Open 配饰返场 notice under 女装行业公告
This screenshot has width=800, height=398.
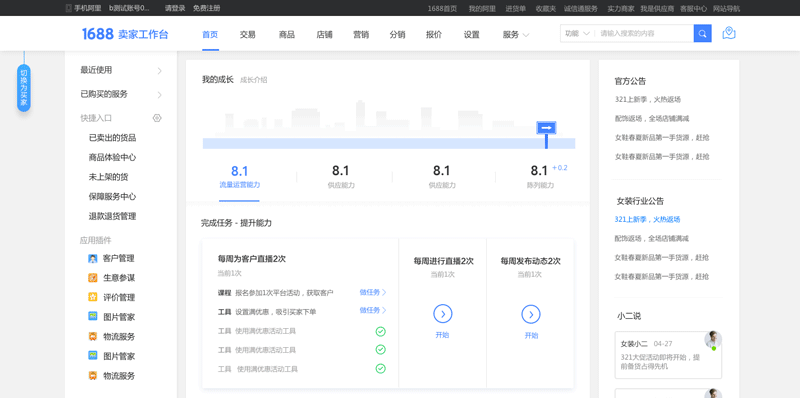pos(652,238)
